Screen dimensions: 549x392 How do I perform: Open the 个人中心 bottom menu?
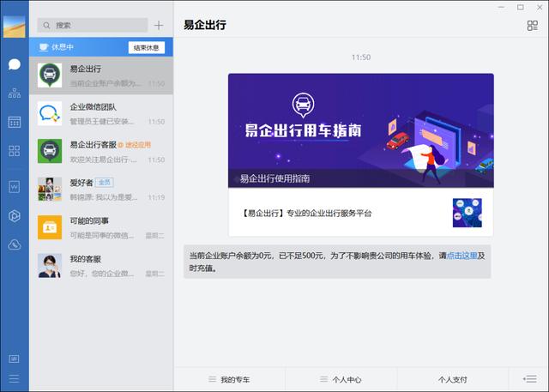point(341,380)
